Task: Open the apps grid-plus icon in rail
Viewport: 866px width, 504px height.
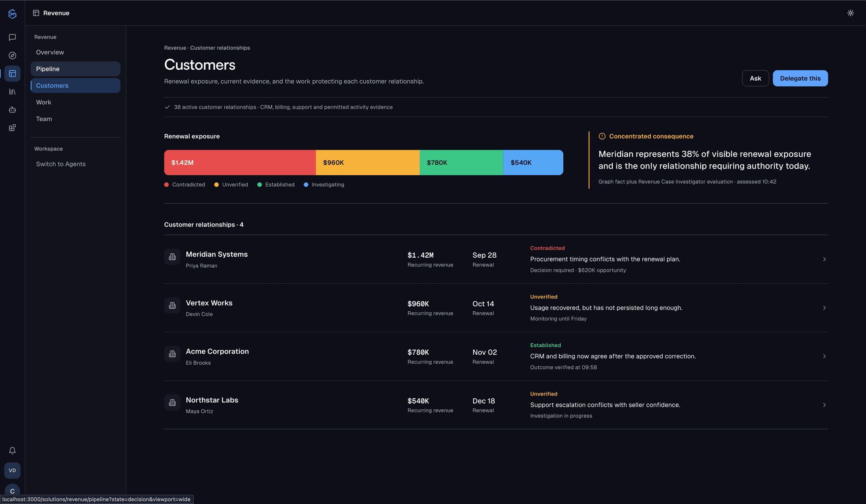Action: 12,128
